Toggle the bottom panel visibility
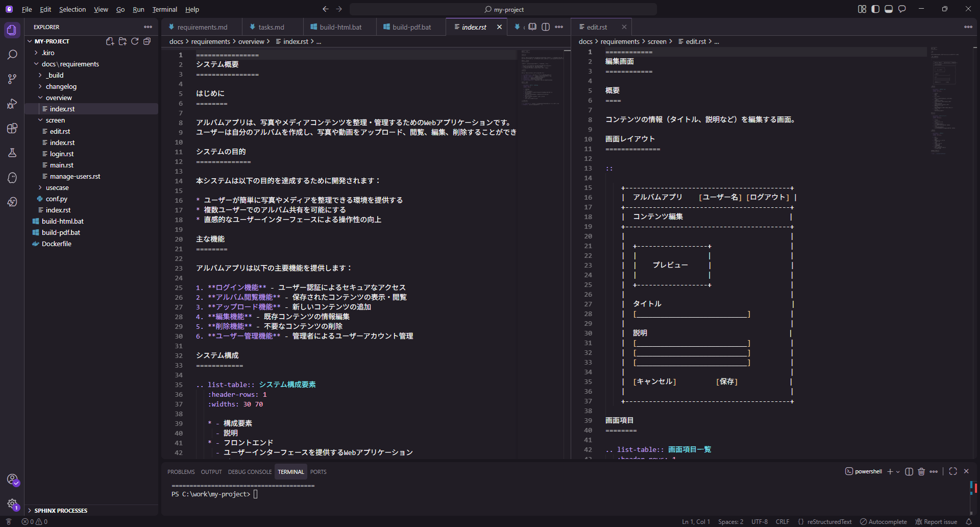Viewport: 980px width, 527px height. [889, 9]
